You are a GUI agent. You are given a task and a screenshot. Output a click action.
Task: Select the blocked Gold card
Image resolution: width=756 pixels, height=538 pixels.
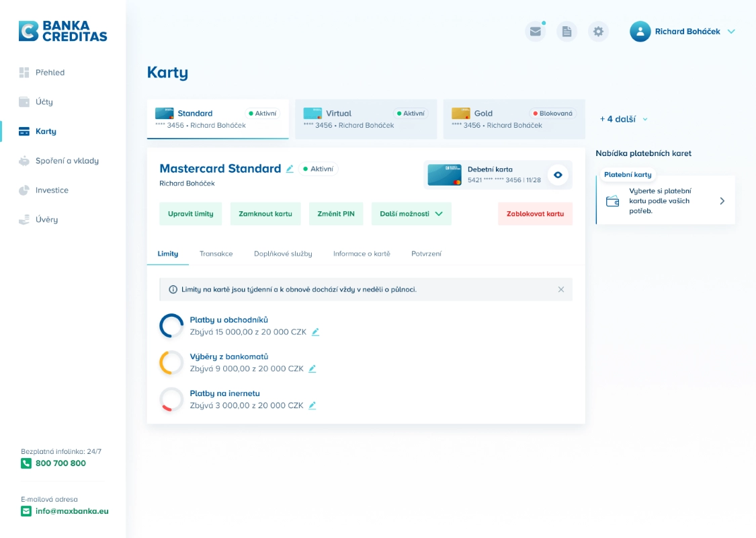(513, 119)
